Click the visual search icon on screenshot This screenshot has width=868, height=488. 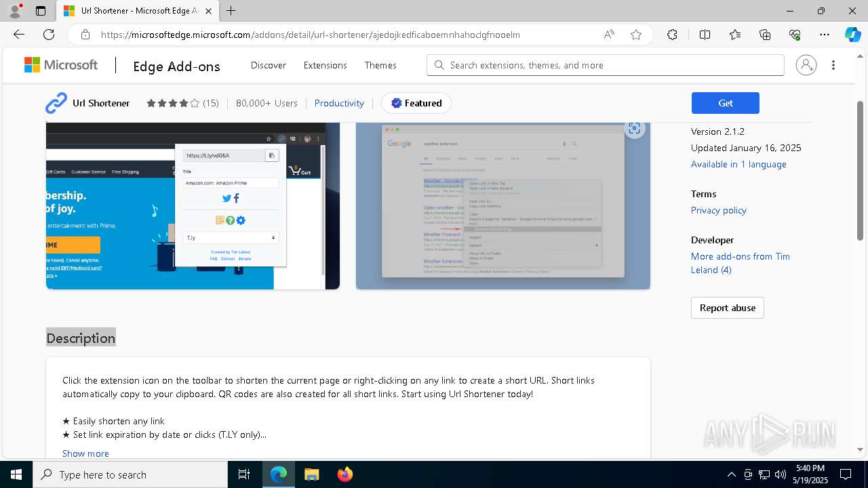point(634,128)
